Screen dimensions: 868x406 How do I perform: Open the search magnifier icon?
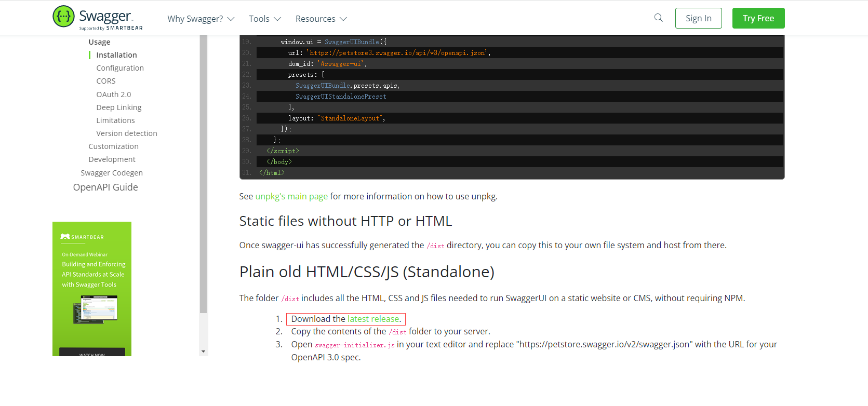658,18
